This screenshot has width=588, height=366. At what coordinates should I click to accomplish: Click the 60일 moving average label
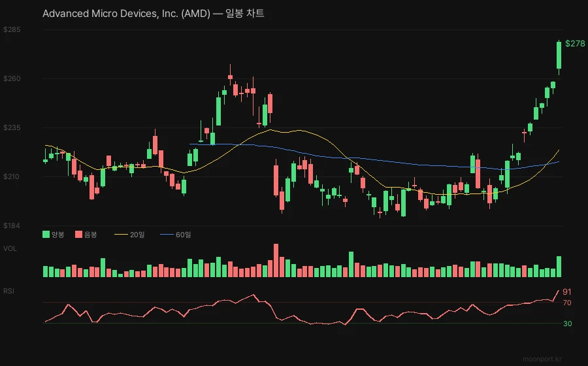coord(184,235)
